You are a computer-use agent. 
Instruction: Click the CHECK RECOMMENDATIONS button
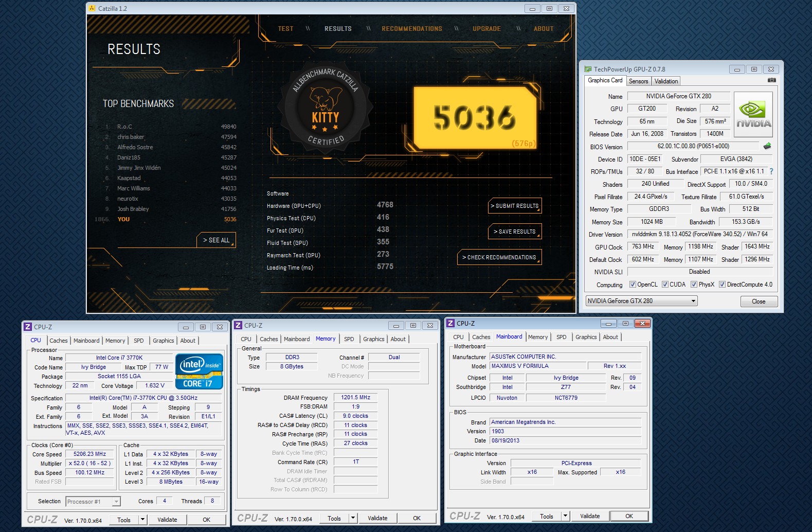[499, 257]
